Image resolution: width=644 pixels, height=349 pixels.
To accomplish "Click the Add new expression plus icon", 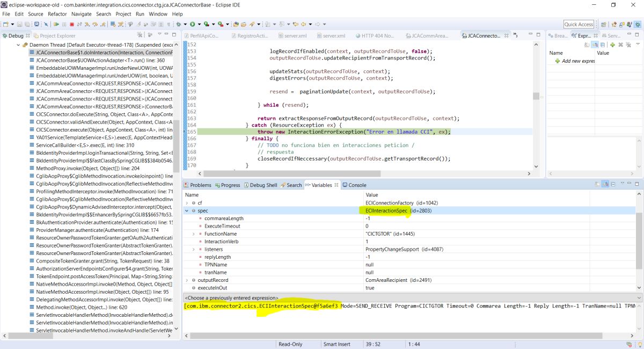I will click(612, 45).
